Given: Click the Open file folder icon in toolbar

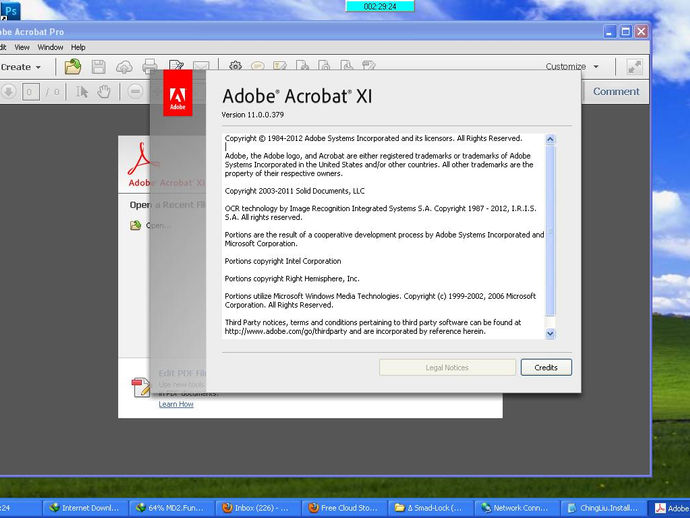Looking at the screenshot, I should [73, 67].
